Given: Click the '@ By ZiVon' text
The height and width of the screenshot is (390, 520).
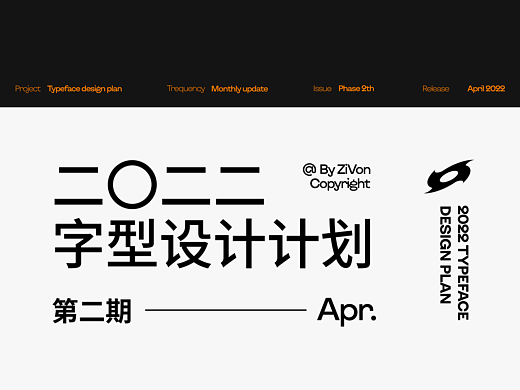Looking at the screenshot, I should 337,170.
